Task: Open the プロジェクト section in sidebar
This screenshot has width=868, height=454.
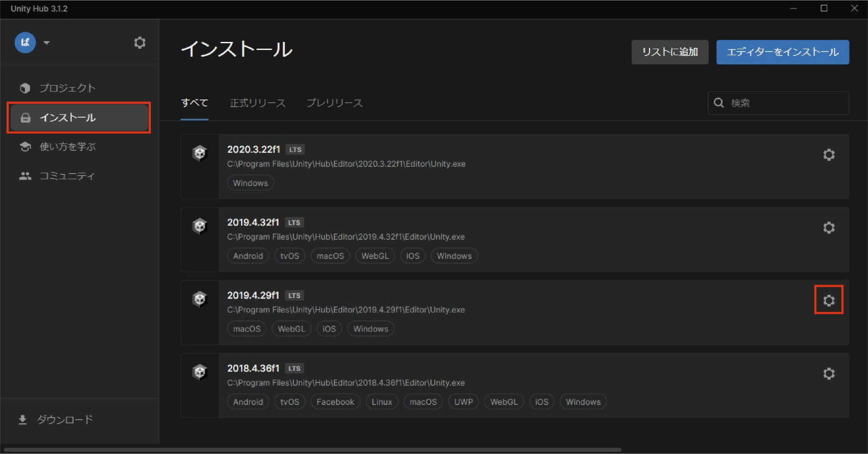Action: (x=67, y=88)
